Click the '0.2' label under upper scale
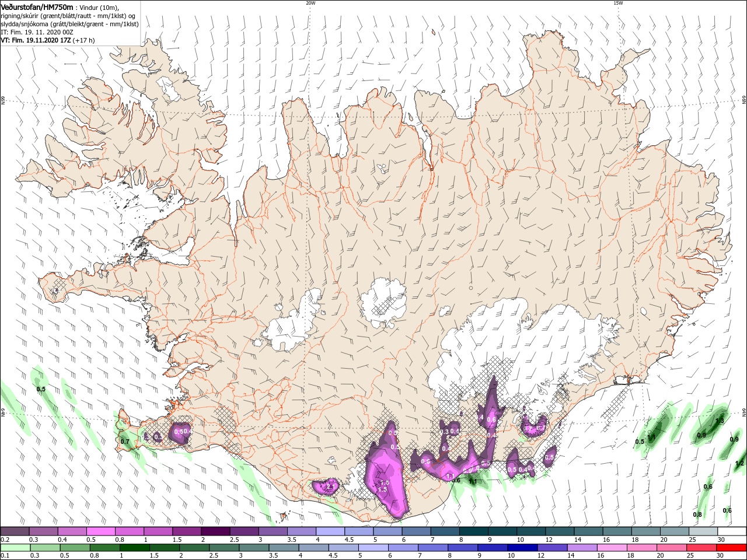747x560 pixels. [x=5, y=540]
